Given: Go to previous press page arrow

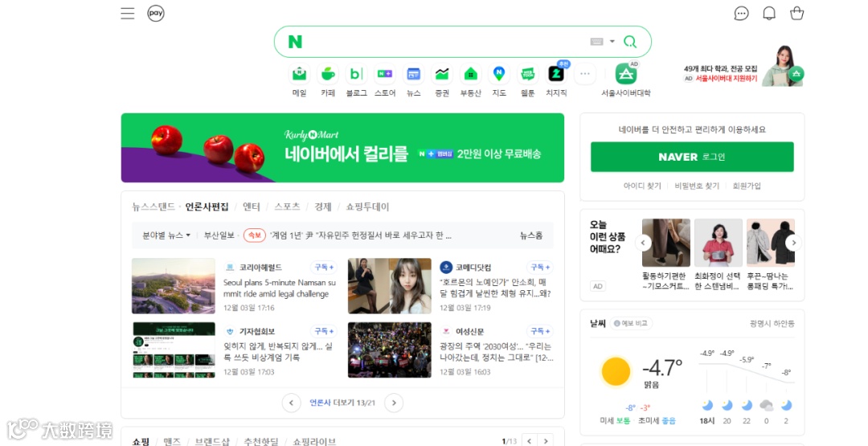Looking at the screenshot, I should pos(291,403).
